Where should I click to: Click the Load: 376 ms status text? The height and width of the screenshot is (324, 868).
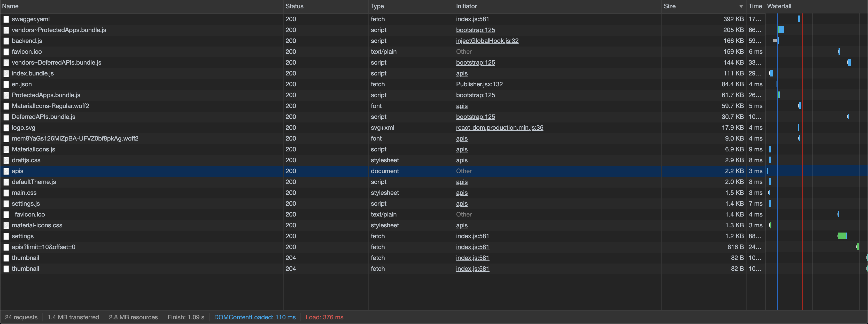click(324, 317)
